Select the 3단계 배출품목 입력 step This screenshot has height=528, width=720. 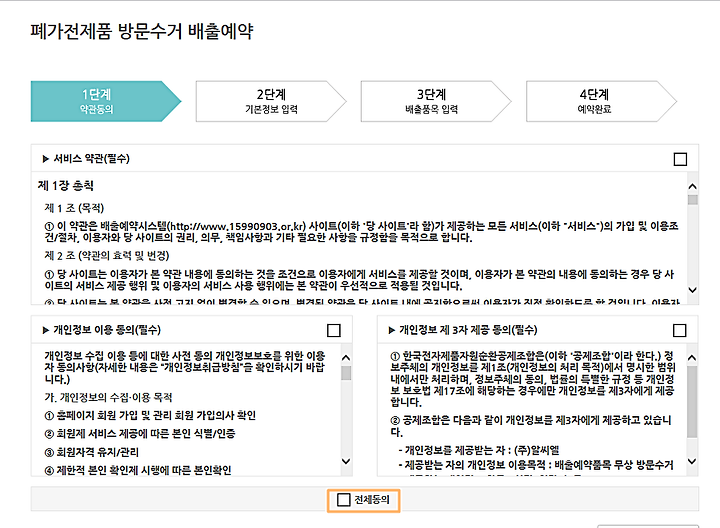[x=436, y=101]
